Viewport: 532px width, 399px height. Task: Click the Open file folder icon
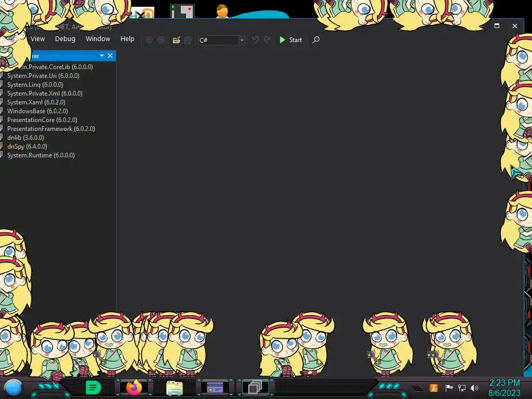[177, 40]
